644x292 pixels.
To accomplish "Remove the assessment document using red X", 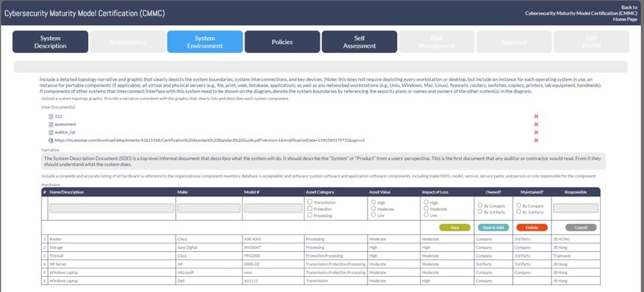I will pyautogui.click(x=536, y=124).
